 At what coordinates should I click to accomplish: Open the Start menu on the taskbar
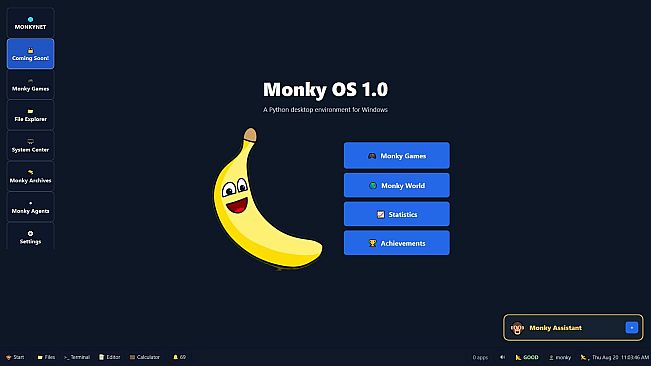[x=15, y=357]
